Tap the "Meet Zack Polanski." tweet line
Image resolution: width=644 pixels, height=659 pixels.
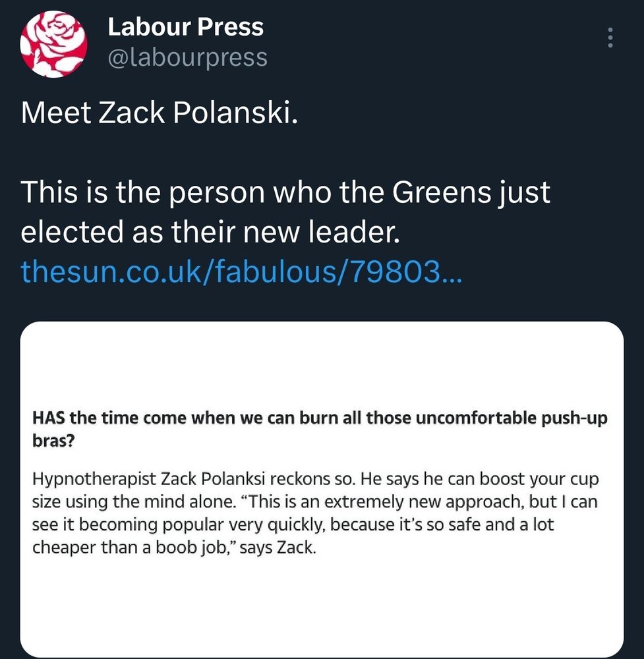160,113
